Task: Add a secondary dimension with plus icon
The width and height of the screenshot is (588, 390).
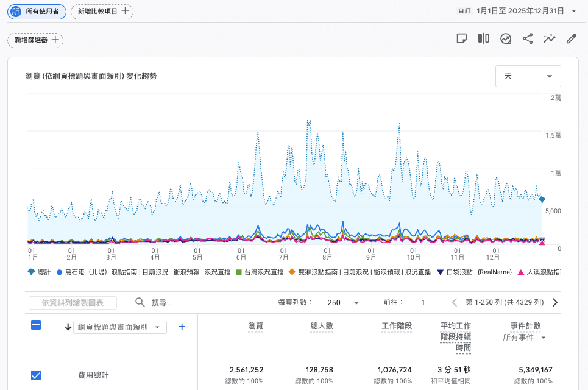Action: coord(182,327)
